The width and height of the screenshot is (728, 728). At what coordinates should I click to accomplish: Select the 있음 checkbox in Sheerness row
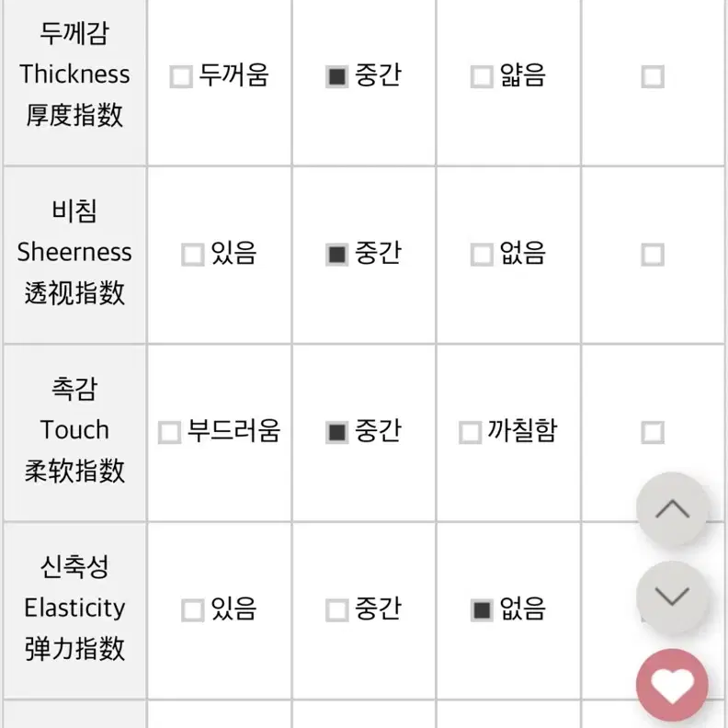pos(193,255)
